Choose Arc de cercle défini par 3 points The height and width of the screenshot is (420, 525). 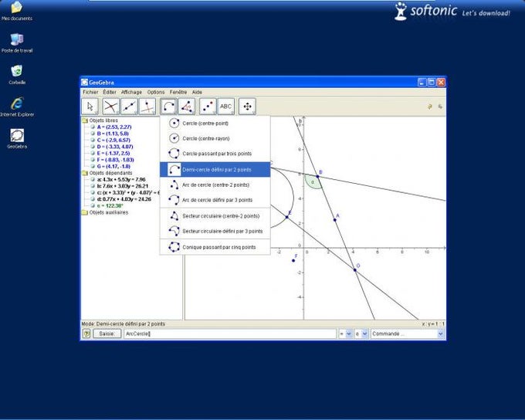pyautogui.click(x=215, y=200)
